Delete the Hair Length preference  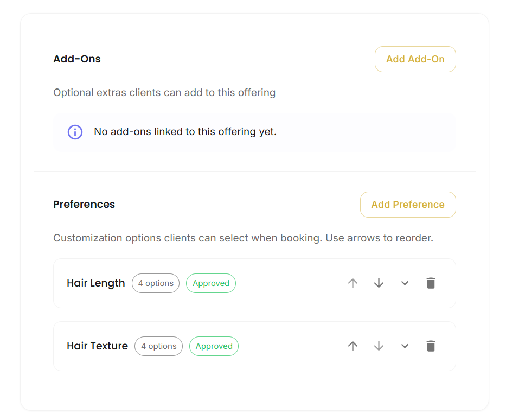(431, 283)
